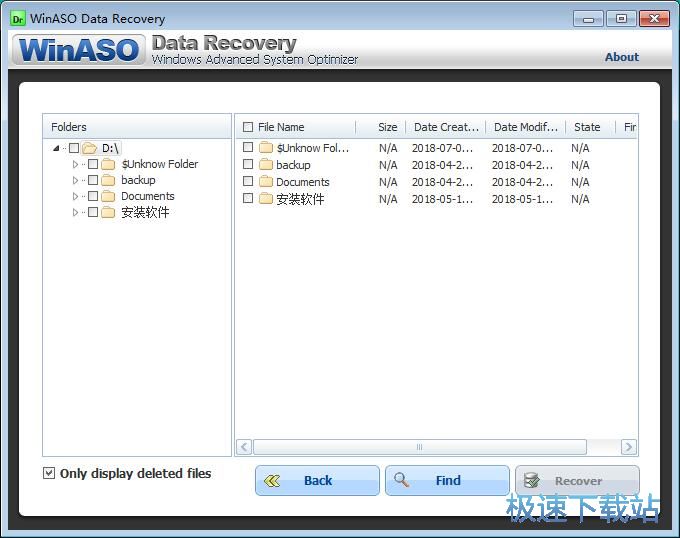Image resolution: width=680 pixels, height=538 pixels.
Task: Click the Back button
Action: click(317, 480)
